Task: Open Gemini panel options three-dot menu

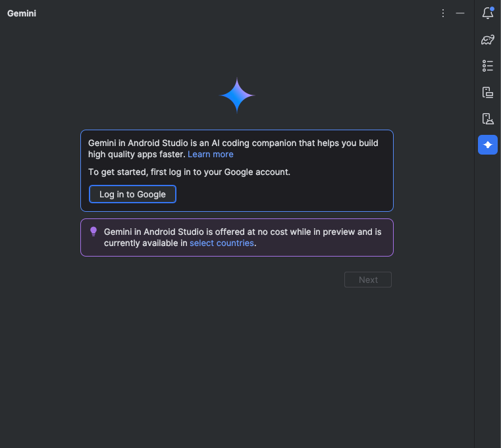Action: [443, 13]
